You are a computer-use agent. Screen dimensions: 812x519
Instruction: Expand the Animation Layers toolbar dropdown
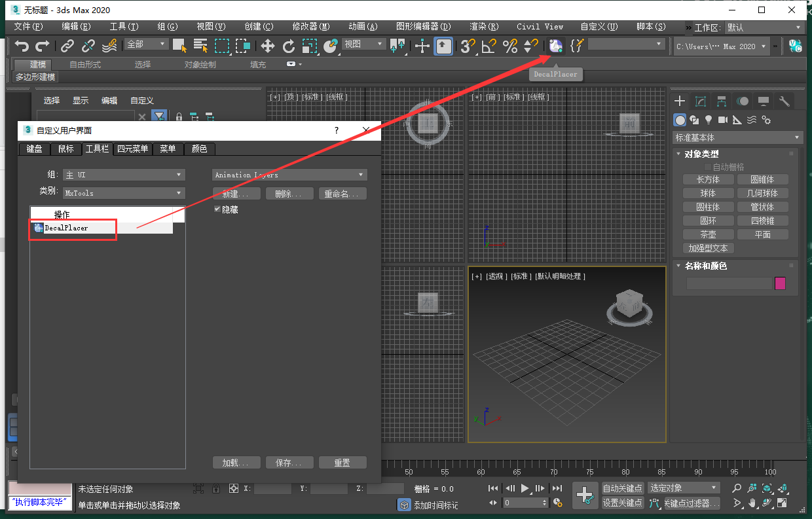(x=289, y=175)
